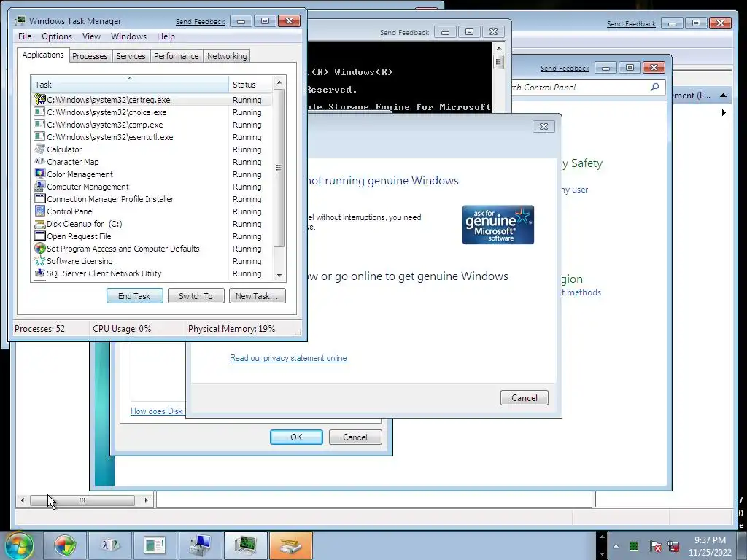This screenshot has width=747, height=560.
Task: Click the task list scroll down arrow
Action: (279, 275)
